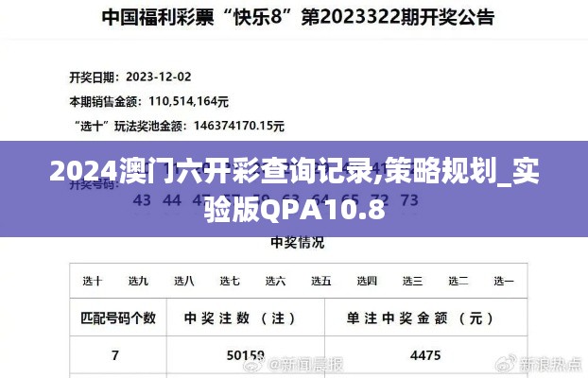This screenshot has height=378, width=588.
Task: Select the '选六' tab in the table
Action: tap(276, 281)
